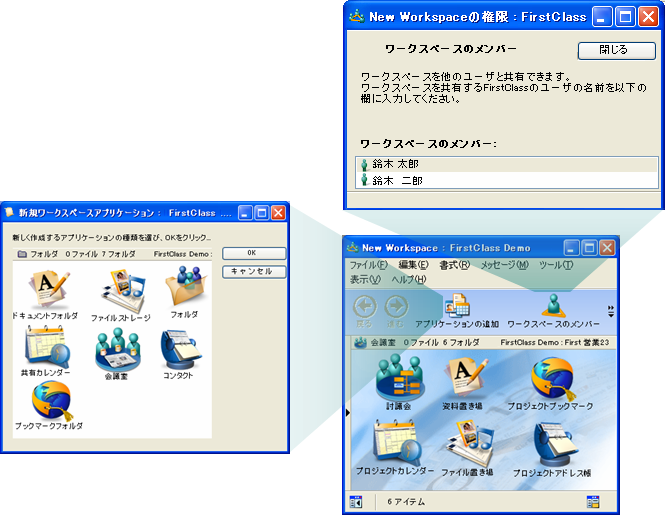The width and height of the screenshot is (665, 515).
Task: Select the ブックマークフォルダ application icon
Action: tap(51, 401)
